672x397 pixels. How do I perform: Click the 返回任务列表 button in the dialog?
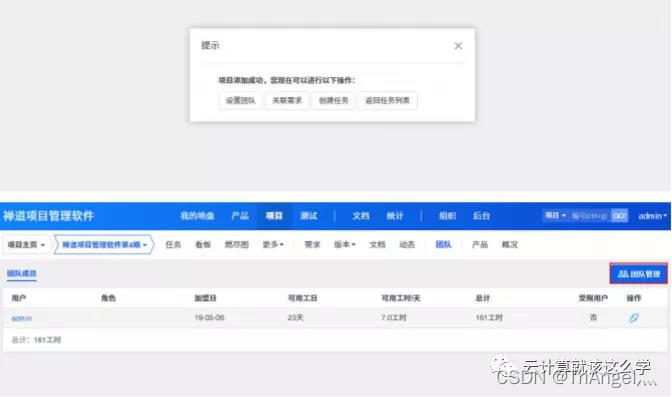(387, 100)
